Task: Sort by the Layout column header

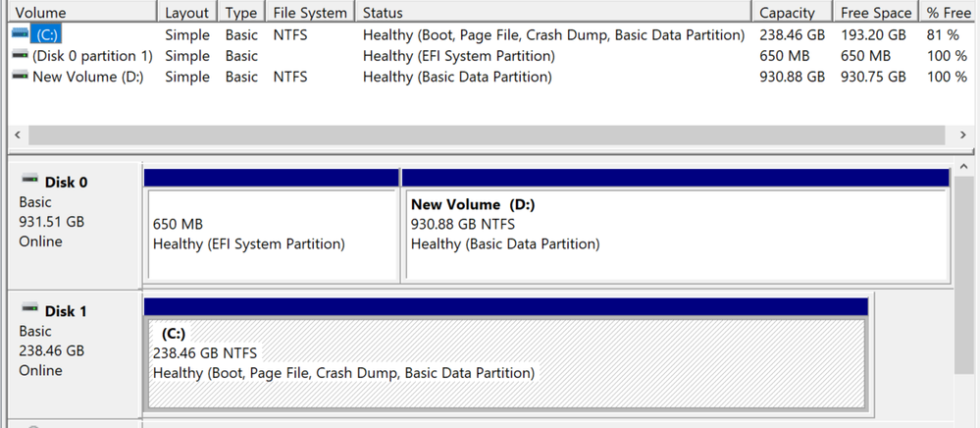Action: click(186, 12)
